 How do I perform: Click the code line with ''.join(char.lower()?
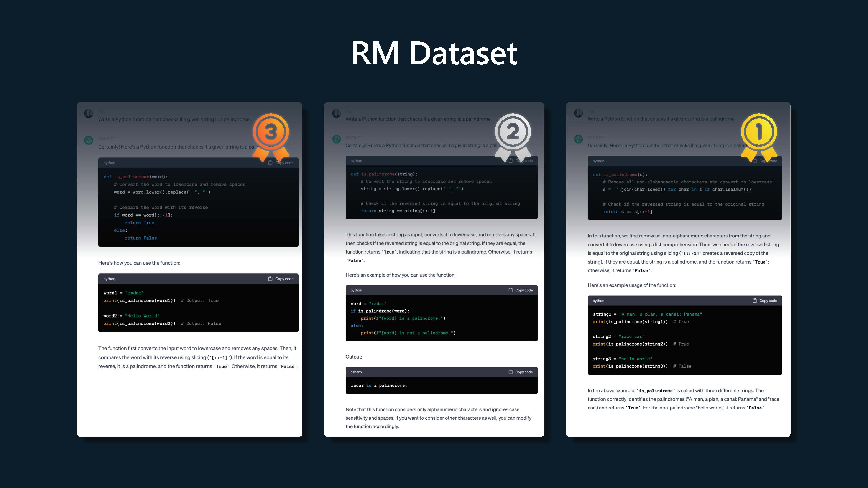coord(677,189)
